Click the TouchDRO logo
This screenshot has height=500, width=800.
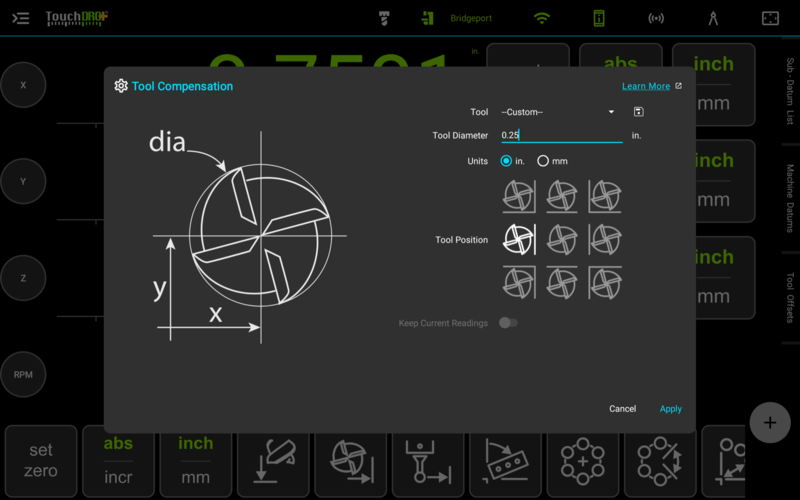pyautogui.click(x=77, y=18)
